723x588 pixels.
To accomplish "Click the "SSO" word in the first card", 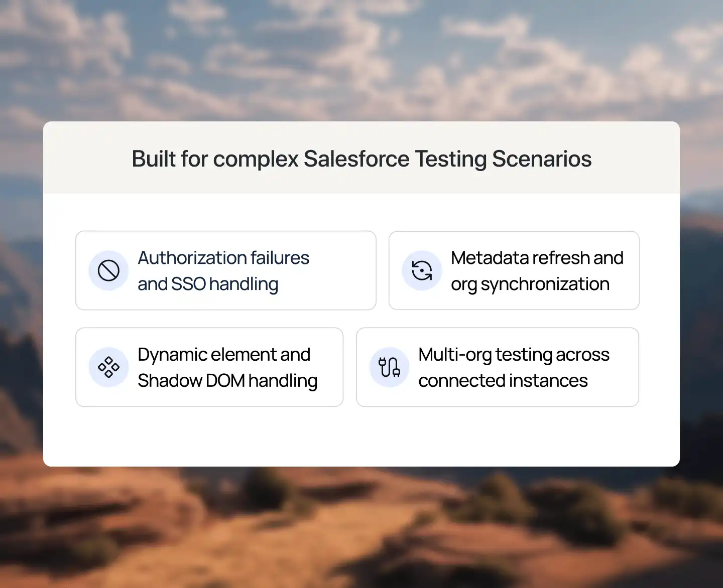I will 188,284.
